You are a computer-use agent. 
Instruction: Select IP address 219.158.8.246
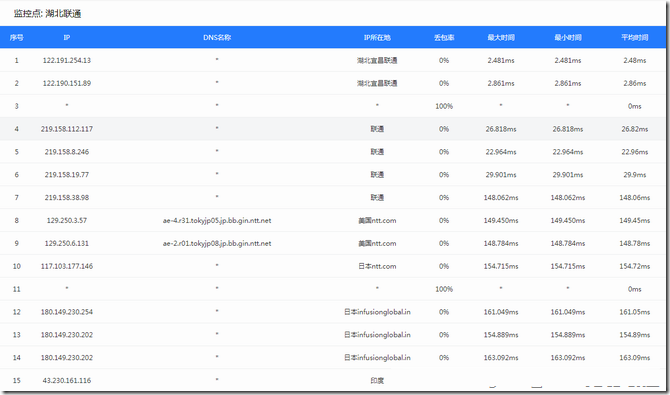click(x=67, y=152)
